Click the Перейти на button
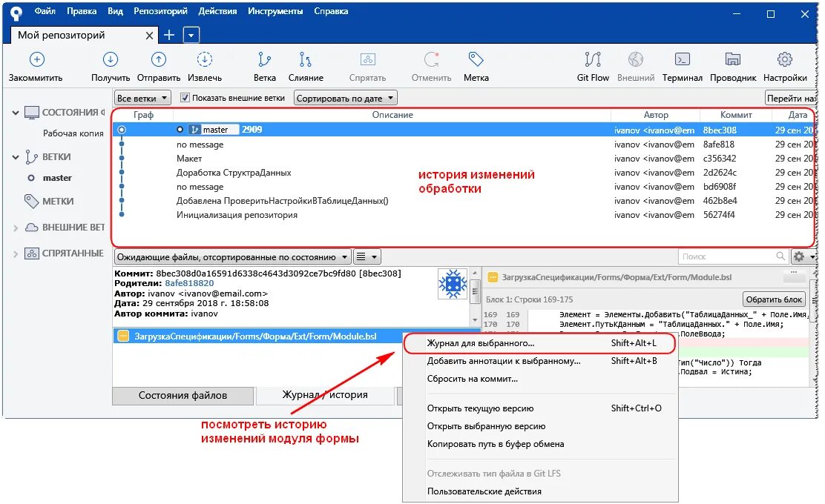825x504 pixels. pyautogui.click(x=790, y=98)
